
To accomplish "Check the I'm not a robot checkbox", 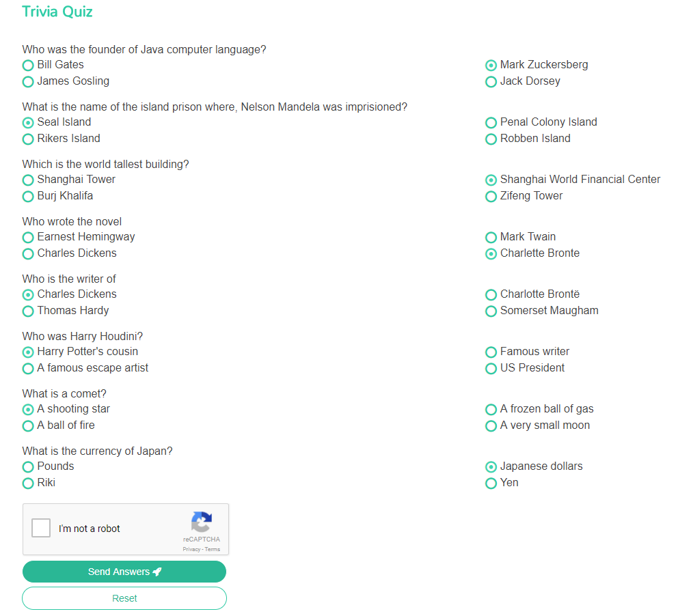I will pos(41,528).
